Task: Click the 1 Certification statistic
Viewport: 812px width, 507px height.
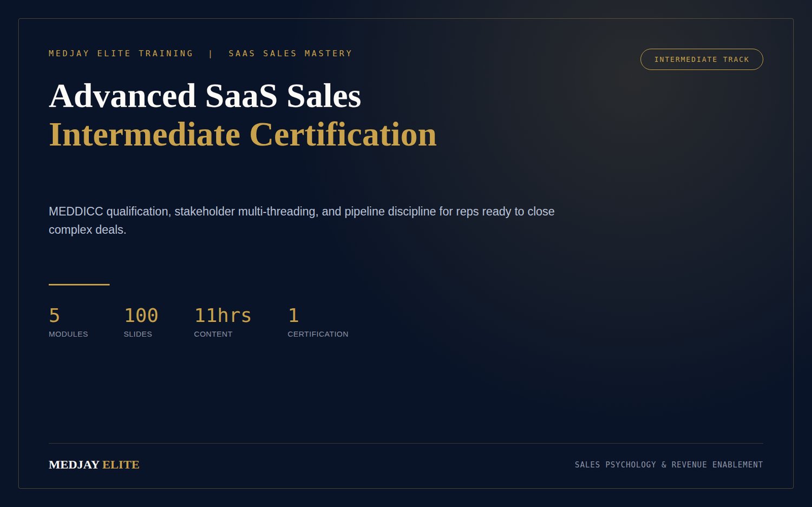Action: pyautogui.click(x=318, y=322)
